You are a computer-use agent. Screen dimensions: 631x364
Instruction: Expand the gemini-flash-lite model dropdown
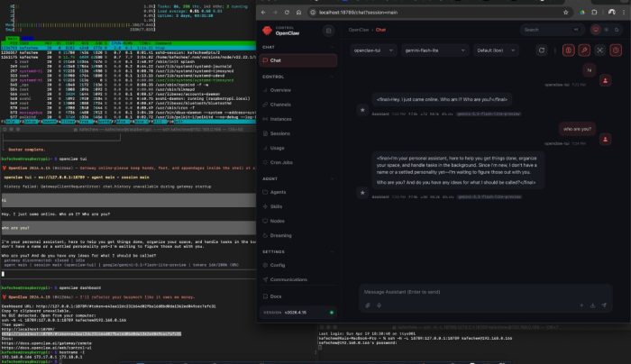[x=433, y=50]
